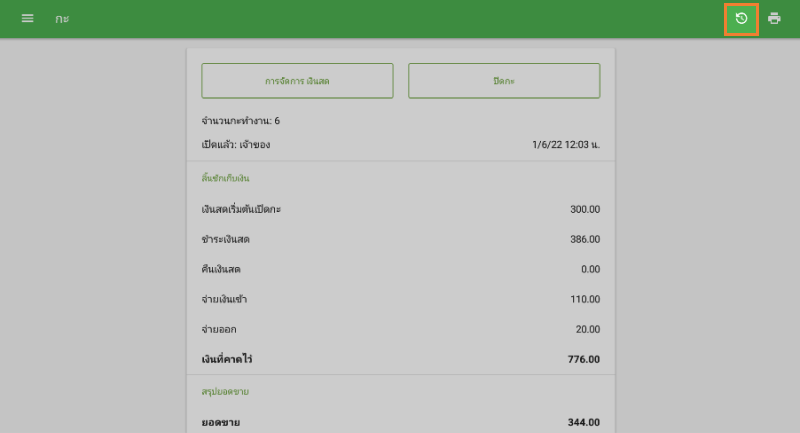Open the shift history icon
This screenshot has height=433, width=800.
(741, 19)
